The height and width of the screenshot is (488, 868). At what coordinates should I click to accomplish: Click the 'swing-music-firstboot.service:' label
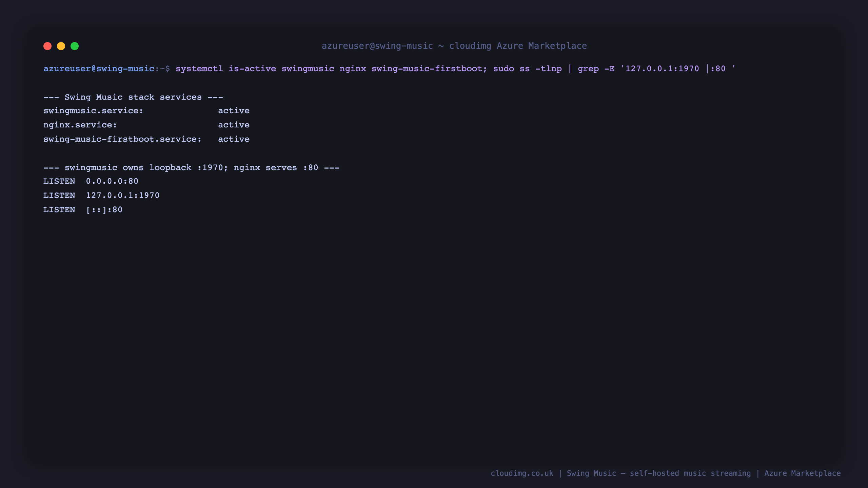pyautogui.click(x=122, y=139)
